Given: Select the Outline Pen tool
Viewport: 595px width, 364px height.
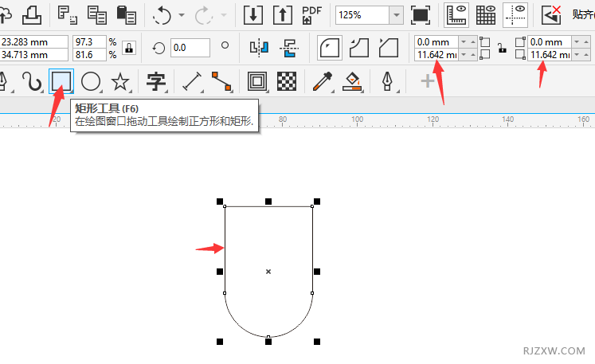Looking at the screenshot, I should click(388, 81).
